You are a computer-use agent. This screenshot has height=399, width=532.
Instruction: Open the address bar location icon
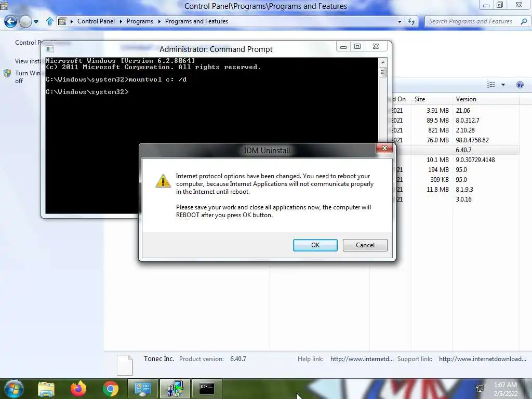pos(62,21)
